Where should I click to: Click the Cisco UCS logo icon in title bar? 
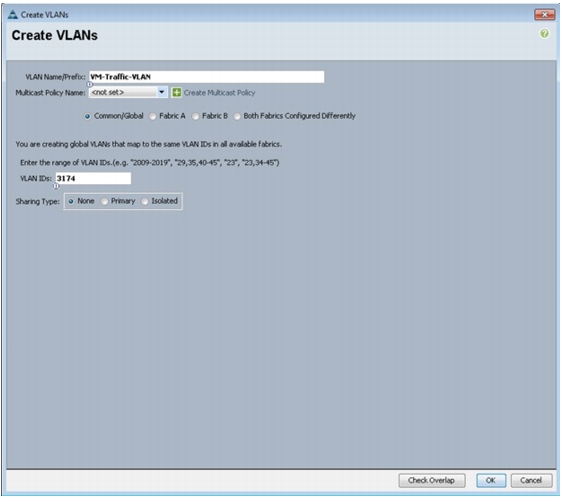point(13,15)
